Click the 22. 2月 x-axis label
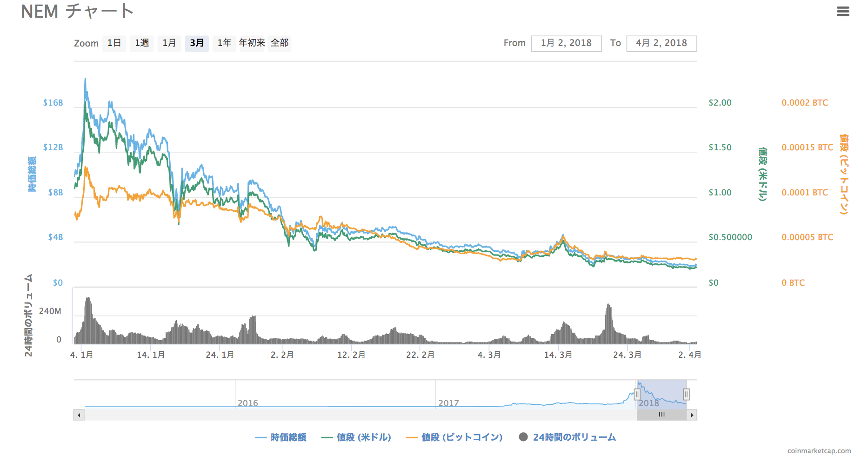 [x=421, y=355]
